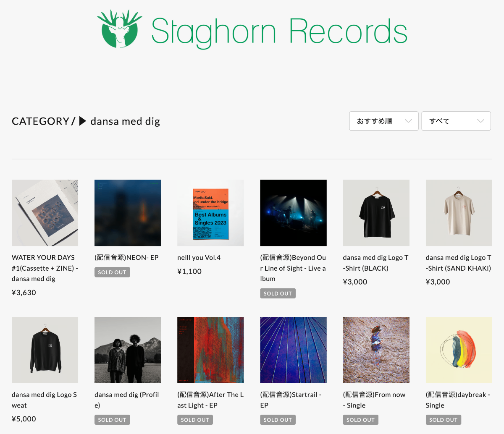The image size is (504, 434).
Task: Open the dansa med dig Logo Sweat link
Action: pos(44,400)
